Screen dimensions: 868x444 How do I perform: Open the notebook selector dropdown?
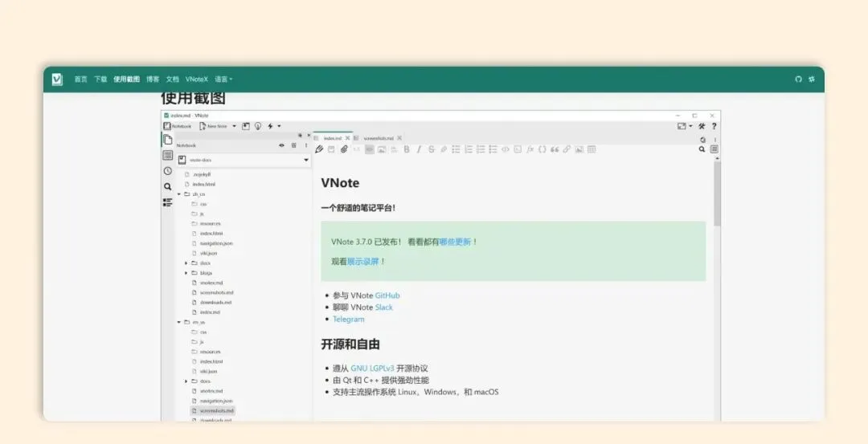click(x=244, y=160)
